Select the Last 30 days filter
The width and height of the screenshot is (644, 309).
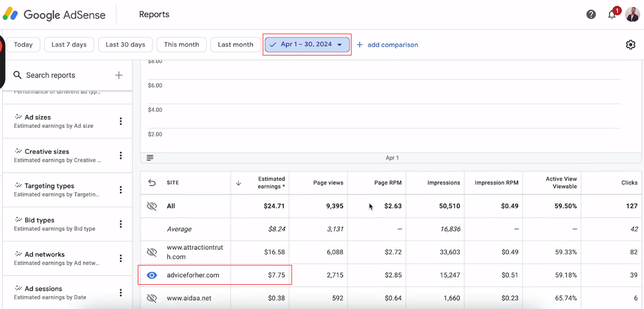tap(125, 45)
